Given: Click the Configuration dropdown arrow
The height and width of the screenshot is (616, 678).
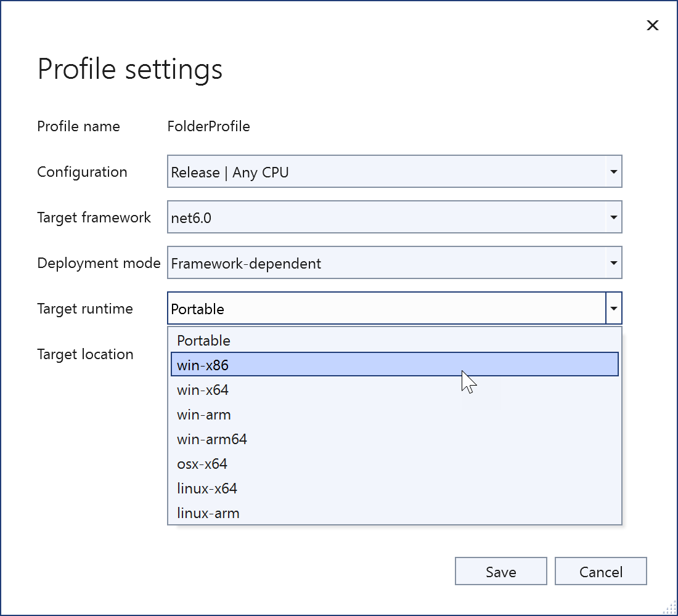Looking at the screenshot, I should tap(613, 172).
